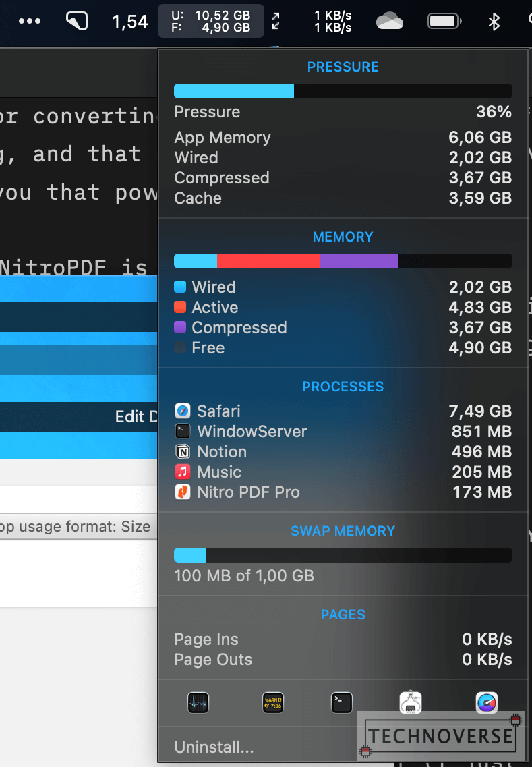Click the Cache 3,59 GB value
The height and width of the screenshot is (767, 532).
(480, 198)
